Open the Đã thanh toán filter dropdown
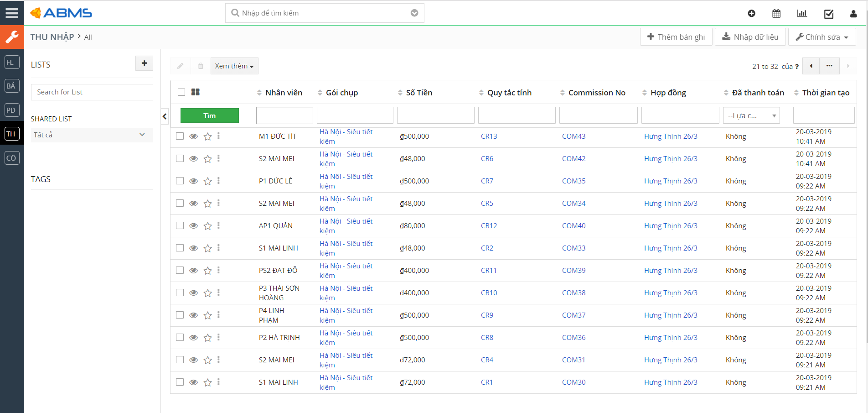The image size is (868, 413). (751, 115)
